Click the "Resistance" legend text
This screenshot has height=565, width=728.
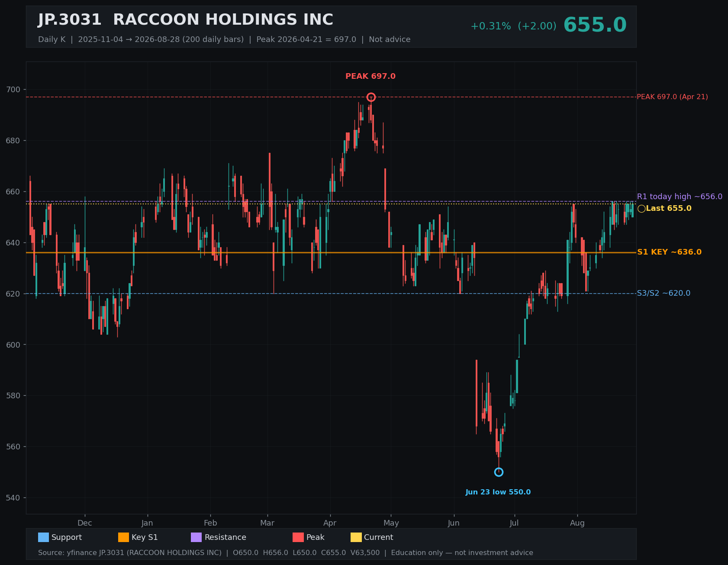click(225, 537)
